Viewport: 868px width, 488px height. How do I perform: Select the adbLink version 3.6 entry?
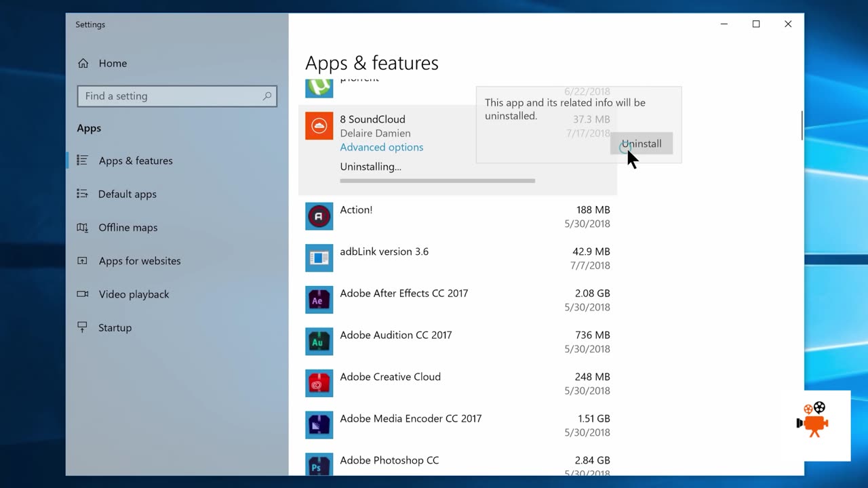tap(458, 258)
